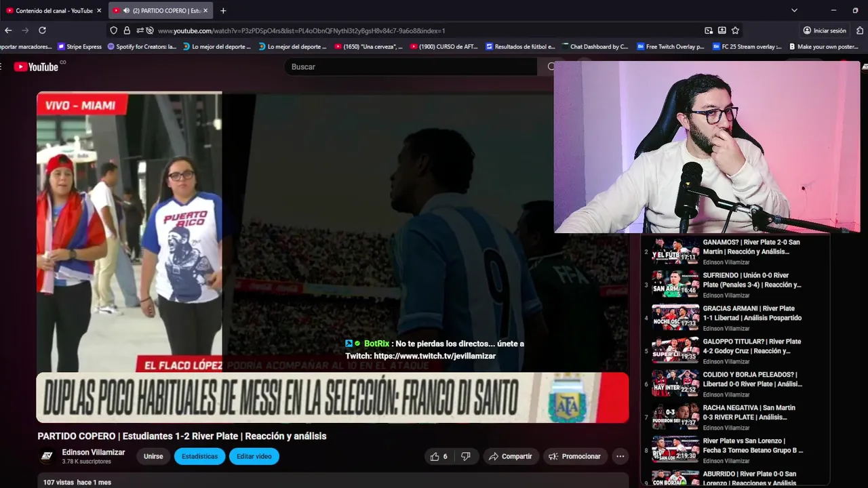
Task: Like the video with thumbs-up icon
Action: (x=435, y=456)
